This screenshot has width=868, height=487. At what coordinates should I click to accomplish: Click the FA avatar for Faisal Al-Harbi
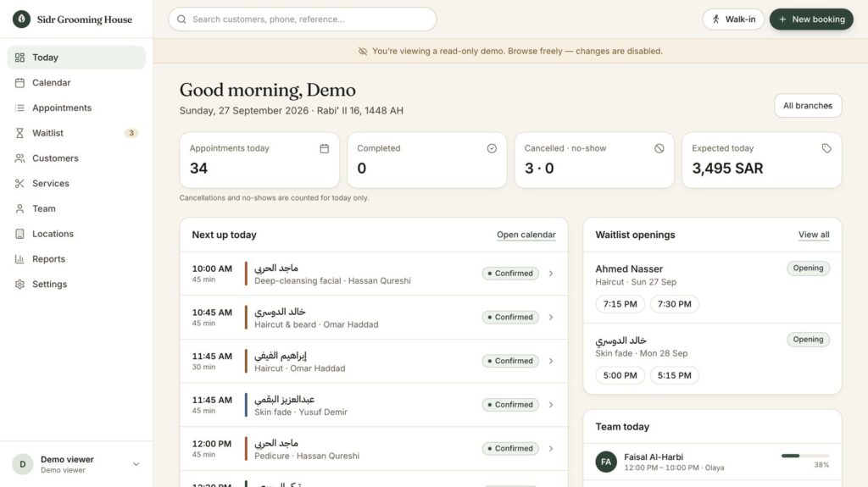[606, 462]
